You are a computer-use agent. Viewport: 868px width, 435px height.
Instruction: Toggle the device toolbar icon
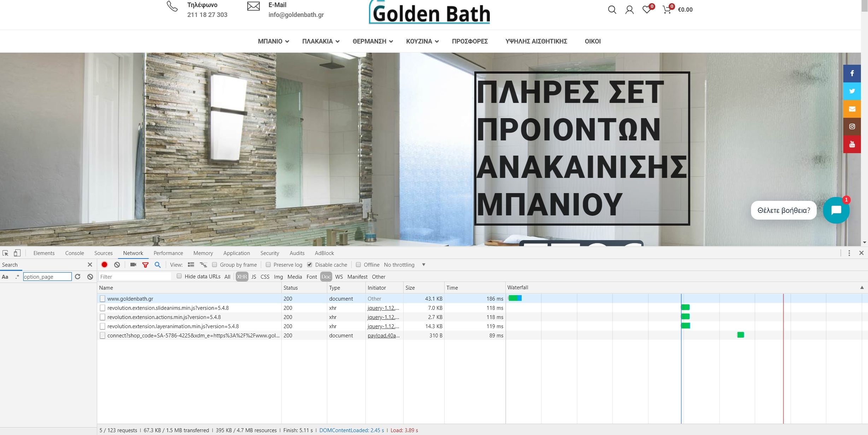coord(17,253)
